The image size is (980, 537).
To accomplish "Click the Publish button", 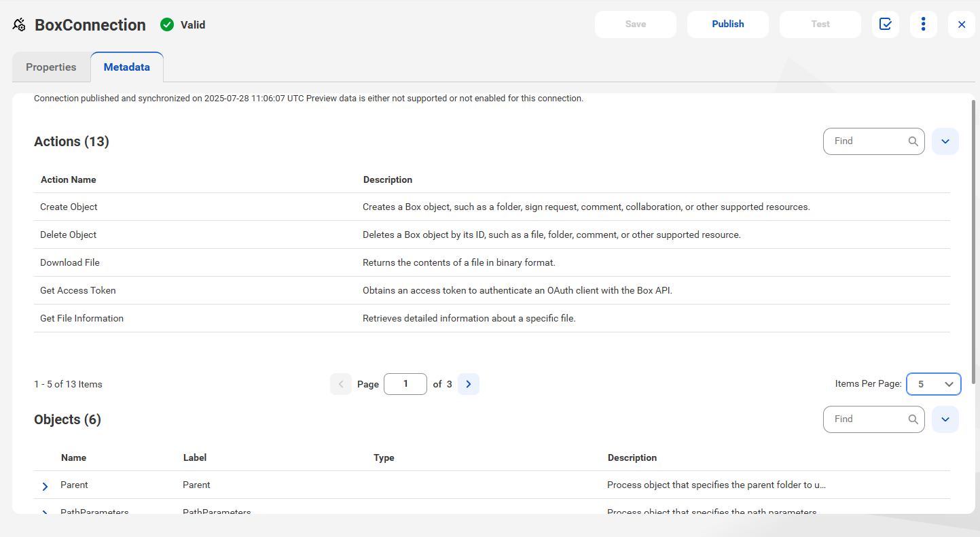I will [728, 24].
